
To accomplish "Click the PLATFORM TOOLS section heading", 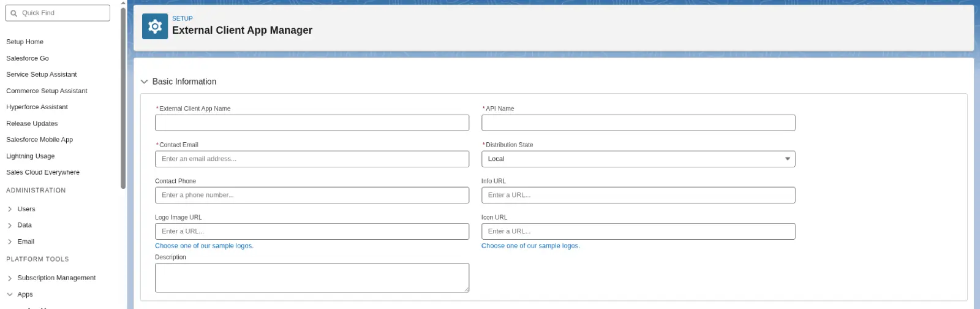I will (x=37, y=259).
